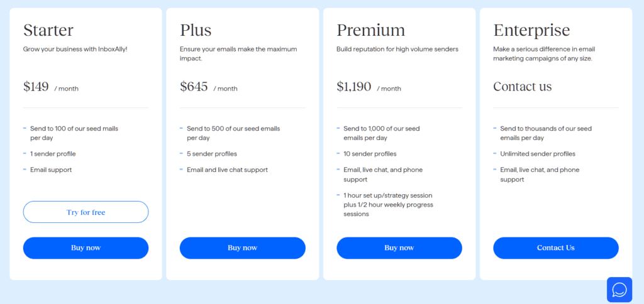Click the '10 sender profiles' feature line
Screen dimensions: 644x304
[370, 154]
